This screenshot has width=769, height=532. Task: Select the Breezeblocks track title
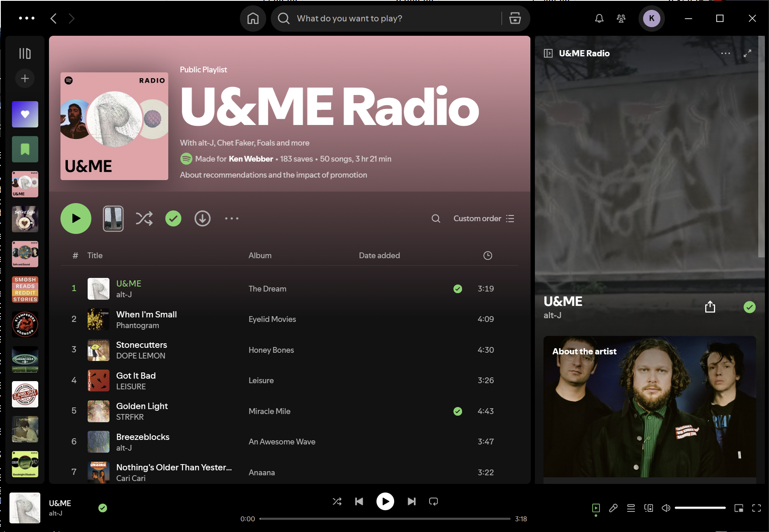tap(143, 437)
